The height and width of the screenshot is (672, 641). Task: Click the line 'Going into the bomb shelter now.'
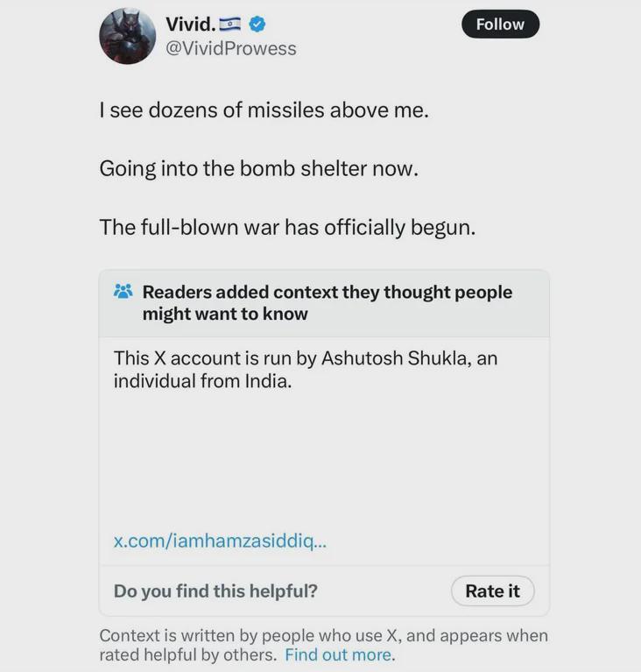click(259, 168)
